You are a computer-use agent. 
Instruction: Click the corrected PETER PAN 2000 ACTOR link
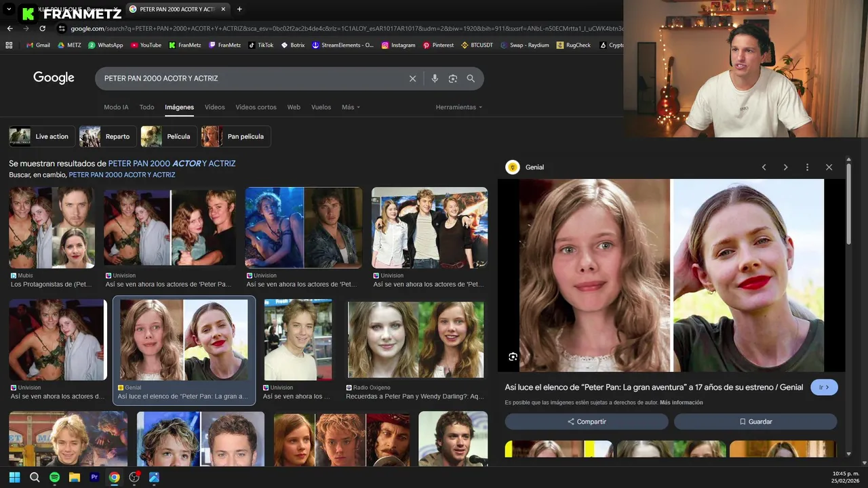172,163
